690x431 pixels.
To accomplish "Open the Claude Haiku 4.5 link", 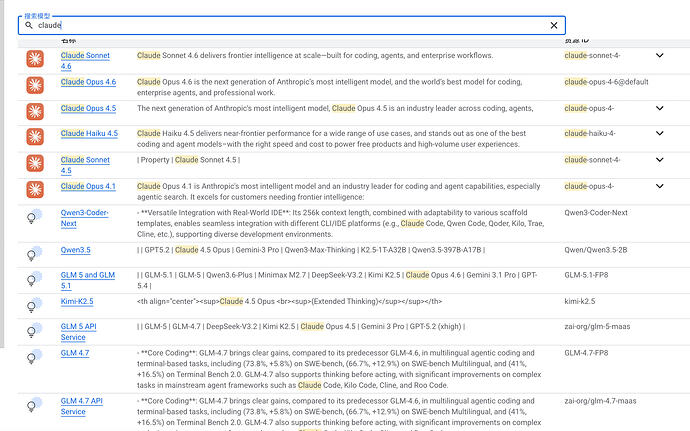I will coord(89,133).
